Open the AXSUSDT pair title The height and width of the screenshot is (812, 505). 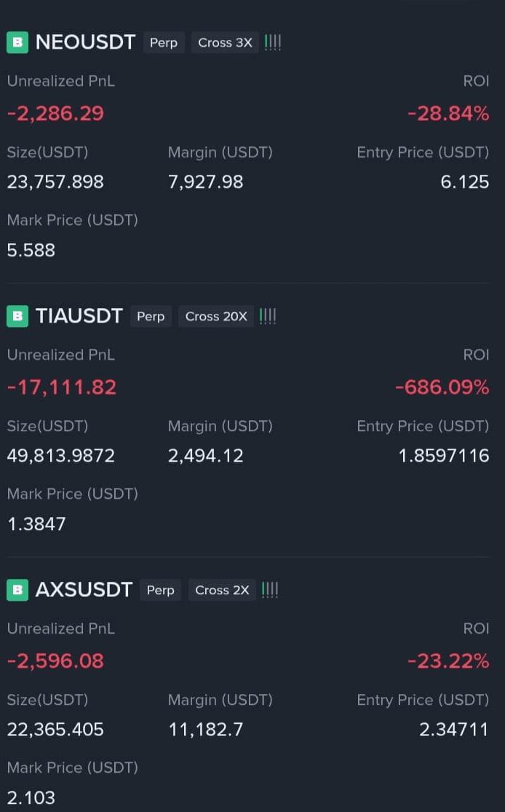click(x=84, y=590)
